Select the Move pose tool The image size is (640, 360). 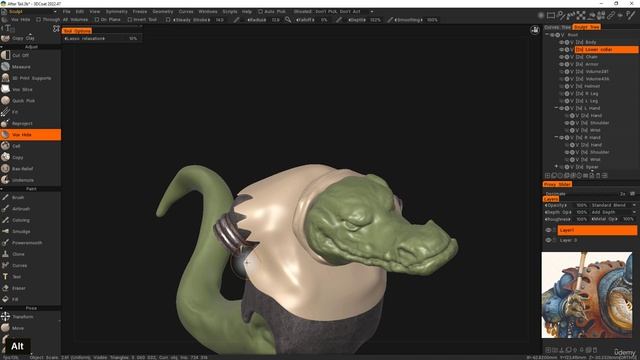[31, 328]
